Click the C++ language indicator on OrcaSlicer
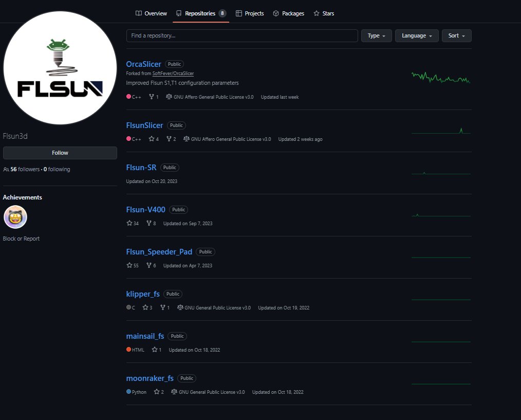 tap(129, 96)
